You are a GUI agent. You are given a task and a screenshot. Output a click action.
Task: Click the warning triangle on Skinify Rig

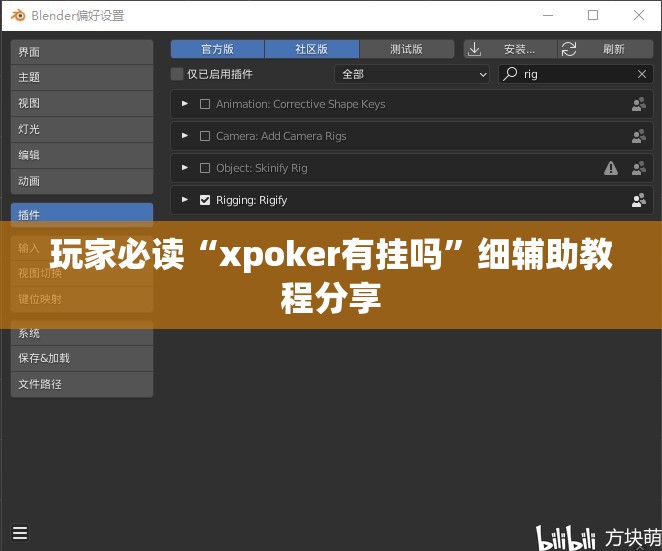tap(611, 168)
